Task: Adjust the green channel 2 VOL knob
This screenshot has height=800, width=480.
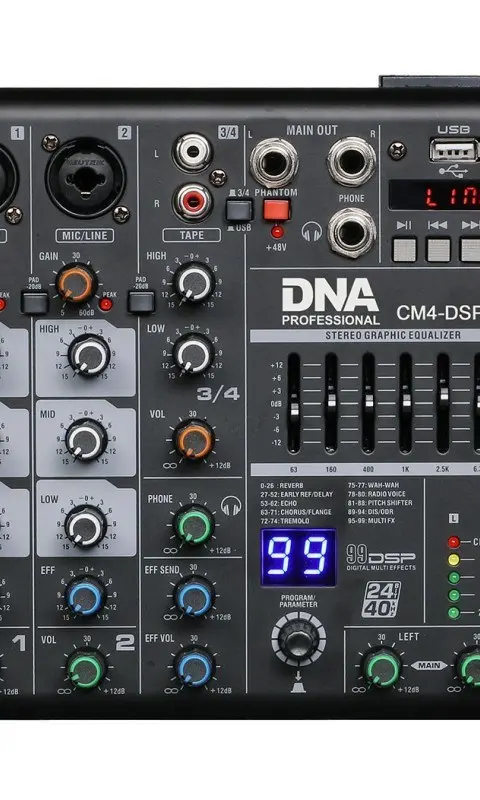Action: tap(86, 668)
